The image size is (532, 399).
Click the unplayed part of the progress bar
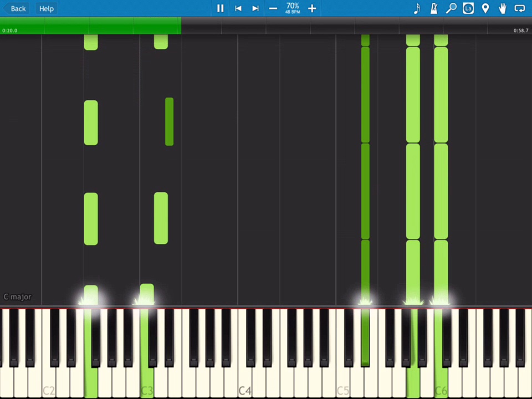(x=355, y=25)
